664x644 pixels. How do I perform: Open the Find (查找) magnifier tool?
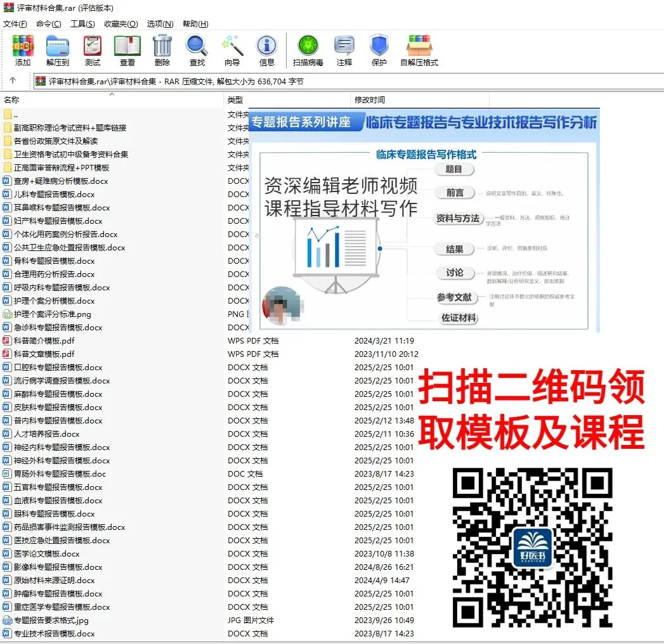pos(197,50)
